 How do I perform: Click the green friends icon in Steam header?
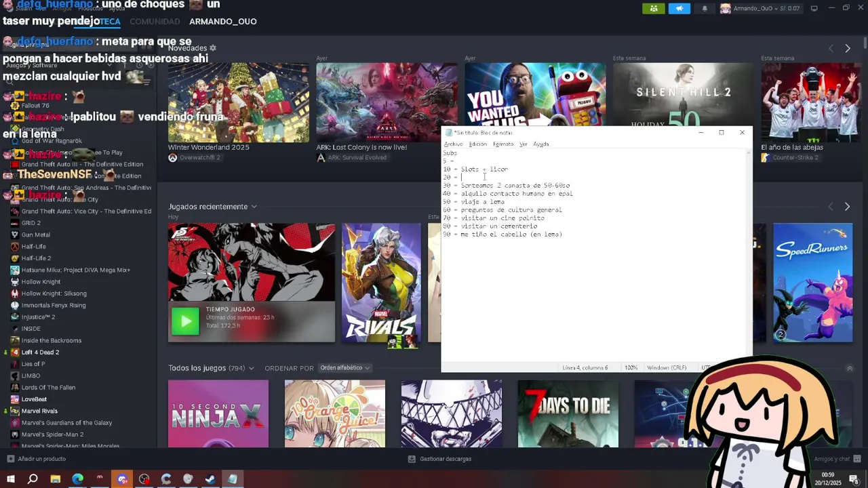pyautogui.click(x=653, y=8)
